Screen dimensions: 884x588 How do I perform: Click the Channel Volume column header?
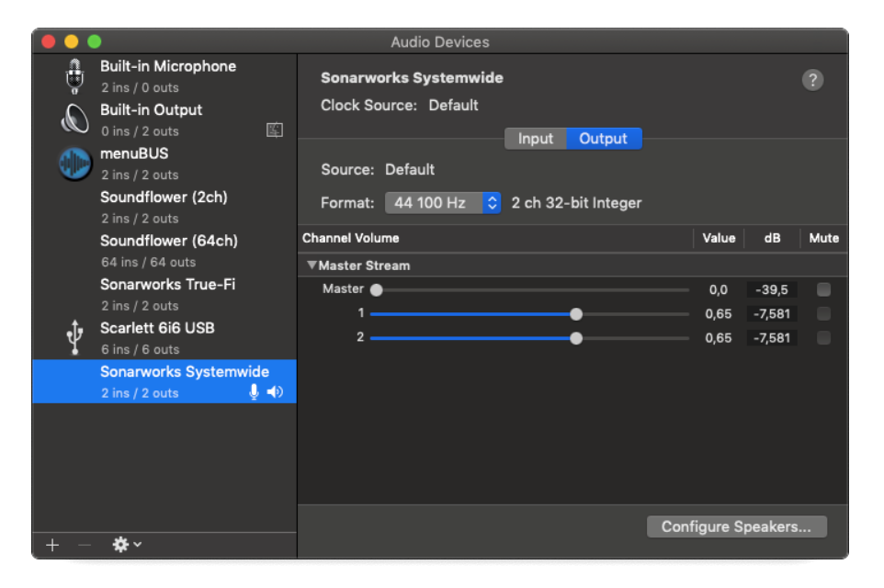click(351, 239)
